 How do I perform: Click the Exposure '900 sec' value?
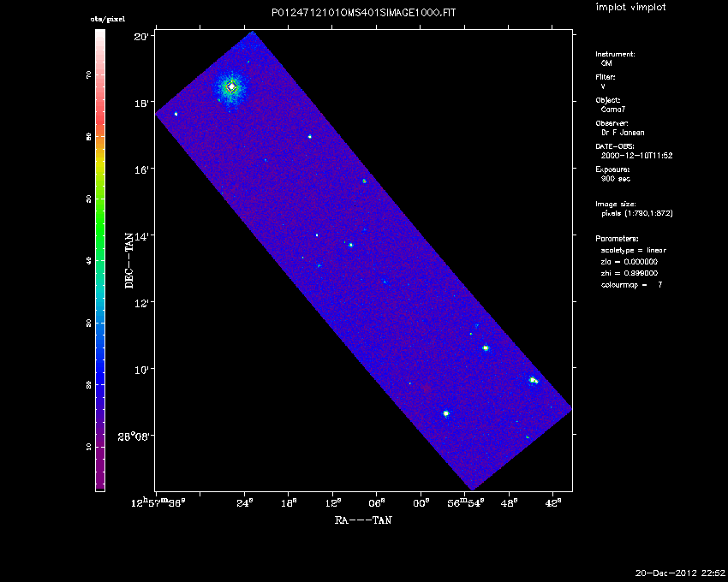click(x=618, y=179)
